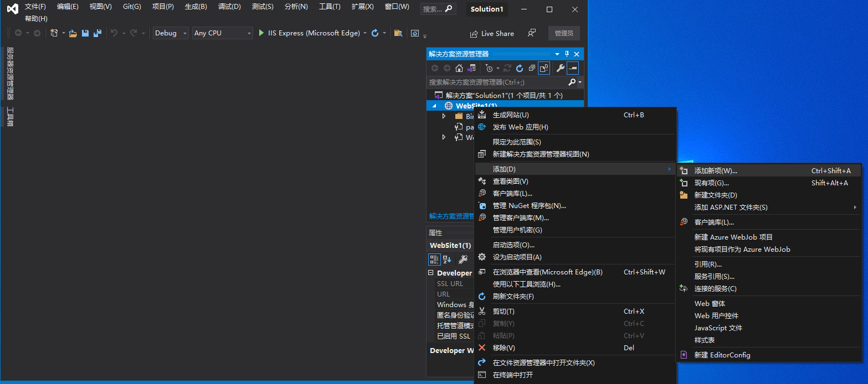This screenshot has height=384, width=868.
Task: Click the Home icon in Solution Explorer
Action: (x=459, y=68)
